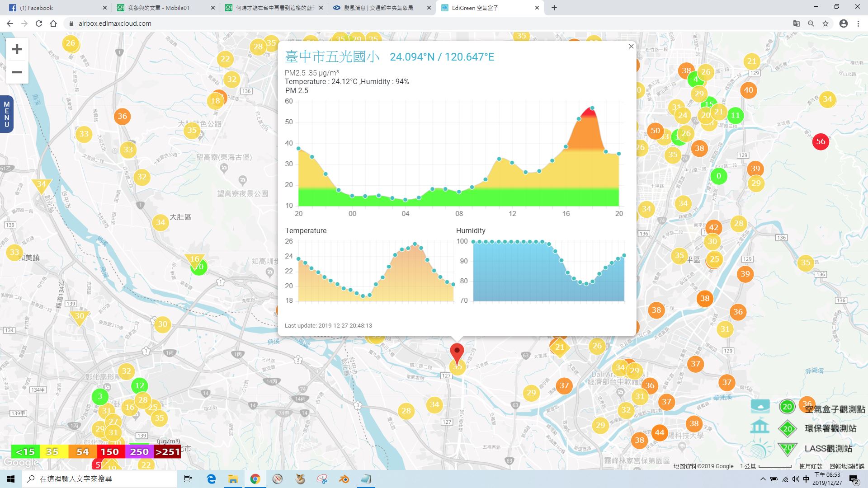The height and width of the screenshot is (488, 868).
Task: Select the yellow 18 sensor marker
Action: pos(216,101)
